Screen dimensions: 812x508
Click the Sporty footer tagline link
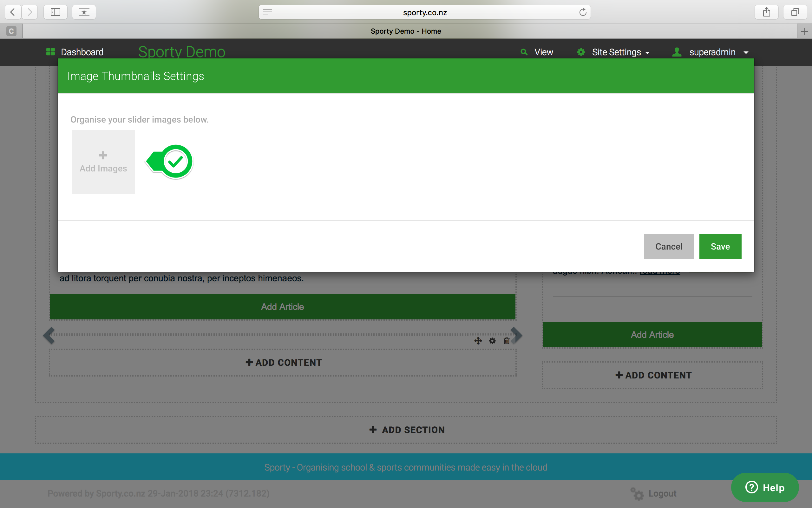point(406,467)
